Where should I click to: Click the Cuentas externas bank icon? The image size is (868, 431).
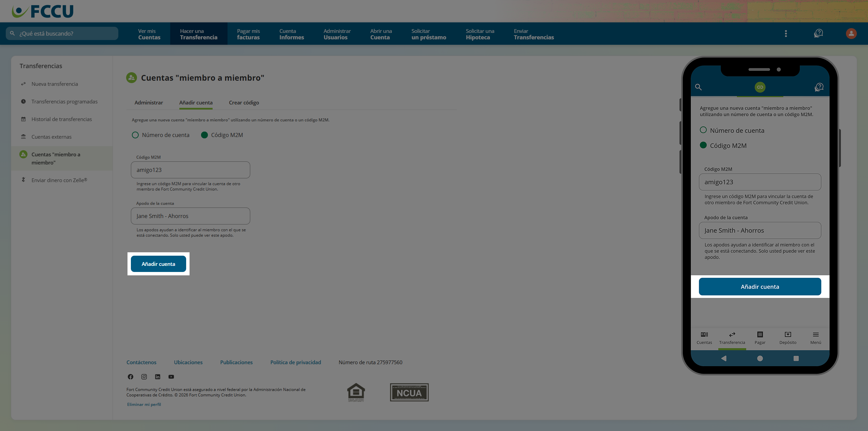pos(23,137)
